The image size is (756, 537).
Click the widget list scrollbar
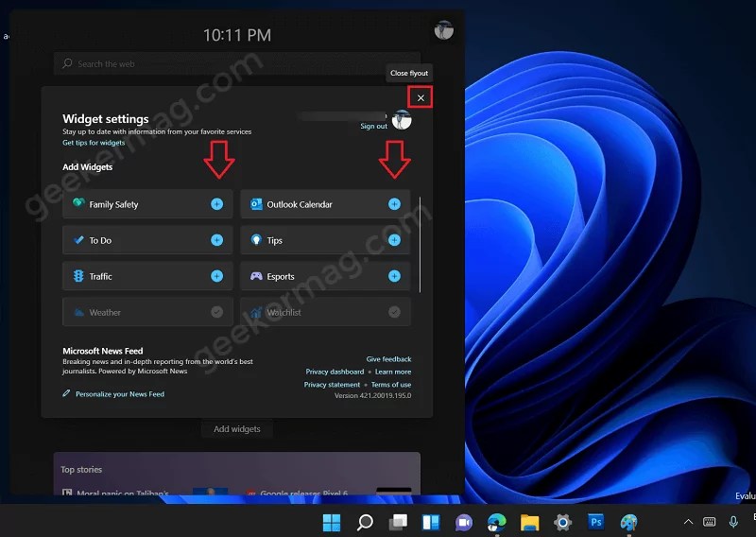coord(420,244)
